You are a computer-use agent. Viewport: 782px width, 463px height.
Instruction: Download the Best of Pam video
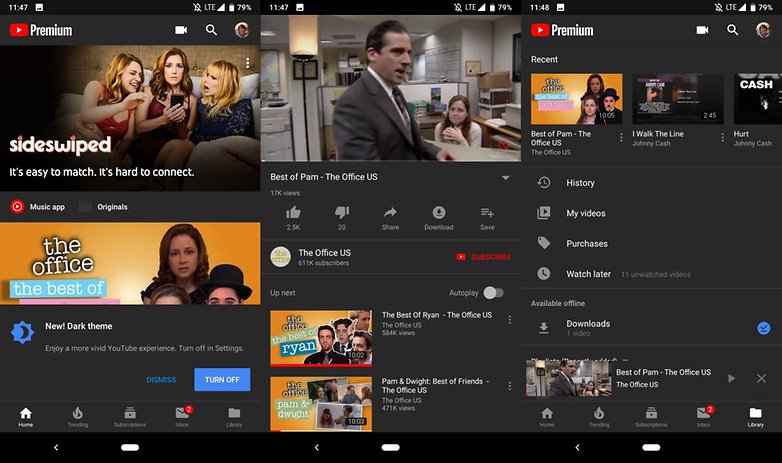(439, 218)
